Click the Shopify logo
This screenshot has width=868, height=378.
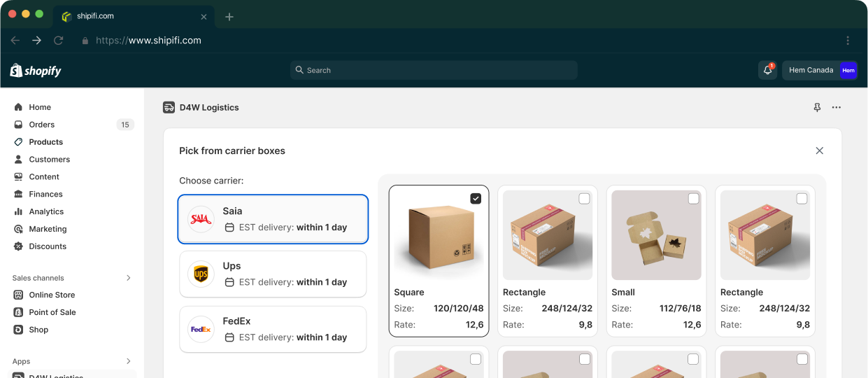(36, 70)
